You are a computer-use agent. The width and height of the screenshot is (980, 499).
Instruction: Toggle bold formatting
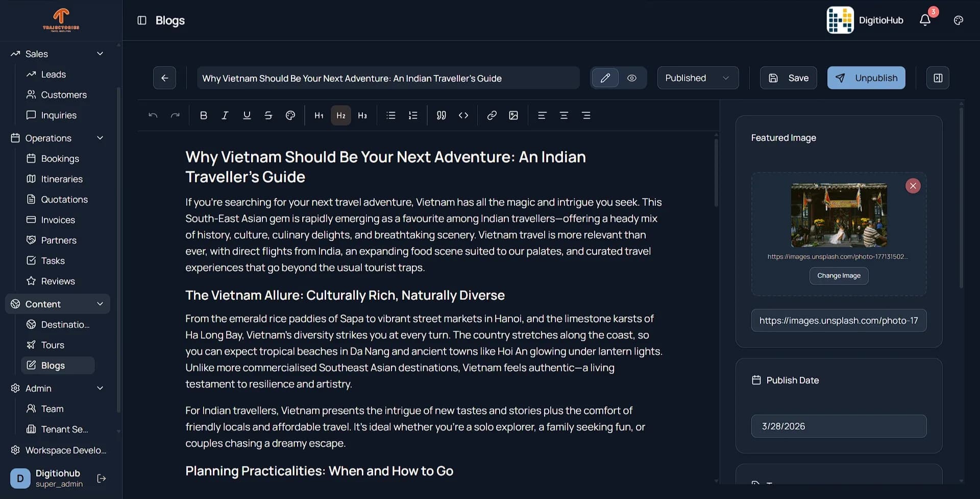(x=203, y=115)
